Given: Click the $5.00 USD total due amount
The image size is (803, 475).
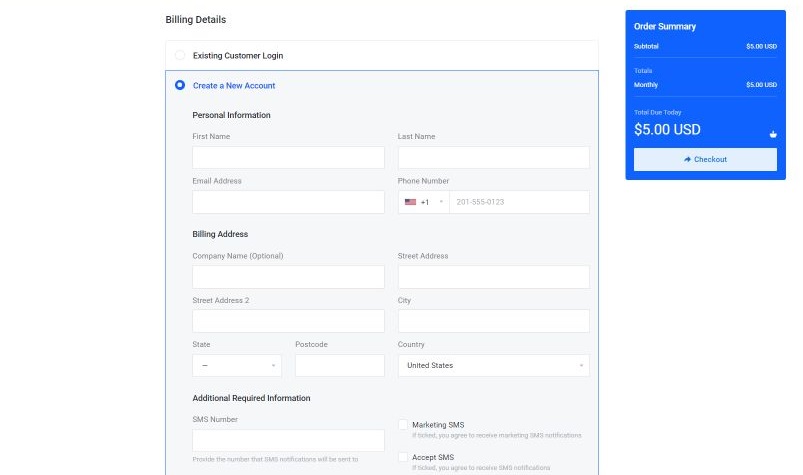Looking at the screenshot, I should pos(667,129).
